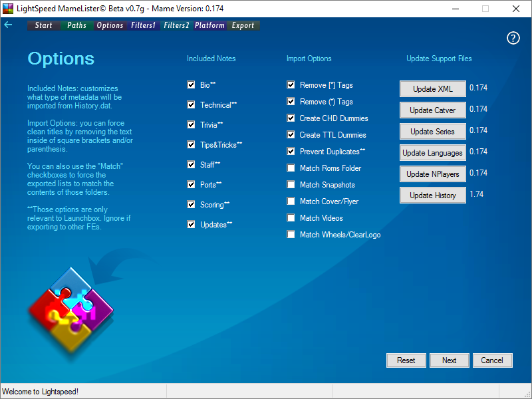Screen dimensions: 532x399
Task: Click the Update NPlayers button
Action: pyautogui.click(x=433, y=174)
